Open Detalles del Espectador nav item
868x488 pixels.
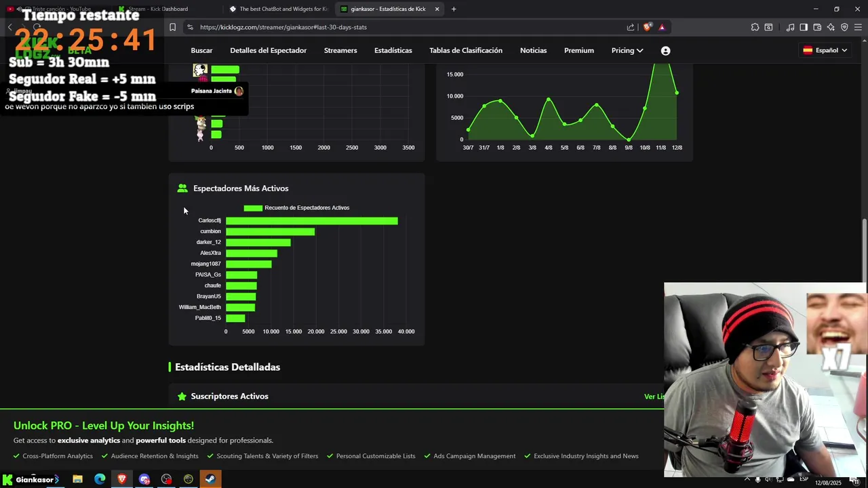click(x=268, y=51)
